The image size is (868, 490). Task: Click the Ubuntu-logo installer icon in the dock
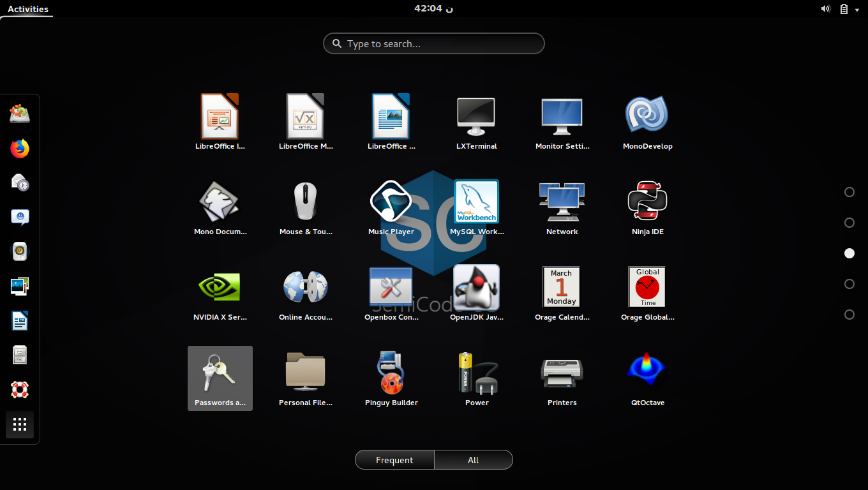[20, 114]
